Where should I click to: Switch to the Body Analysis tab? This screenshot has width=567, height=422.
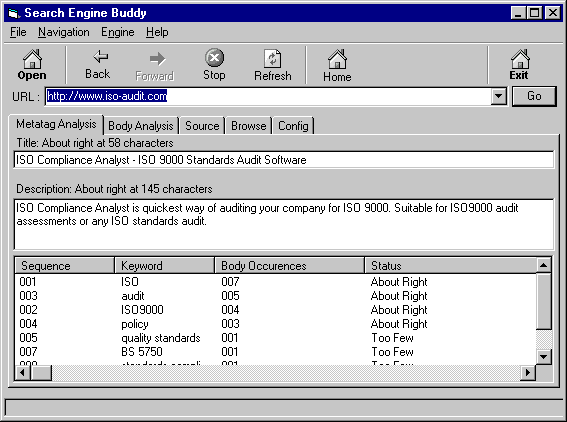tap(141, 126)
